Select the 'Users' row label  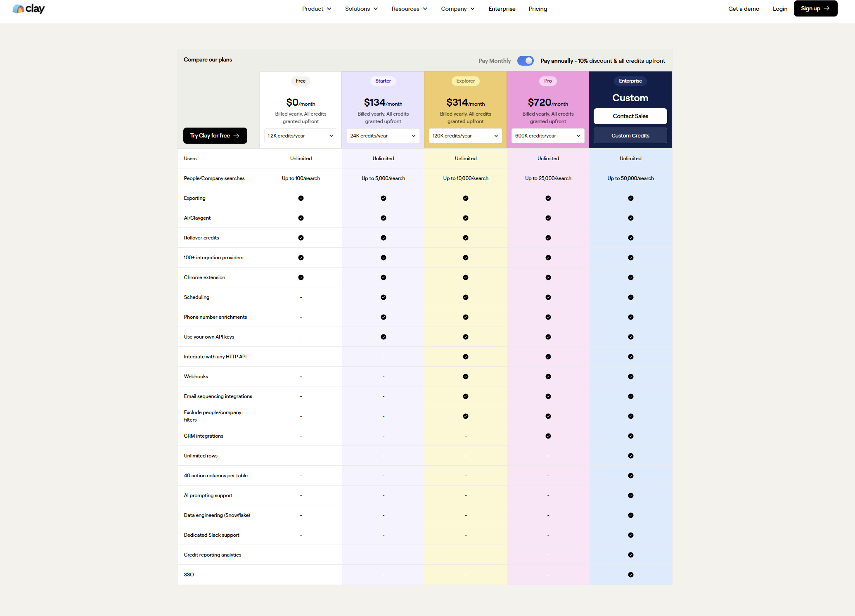[x=190, y=159]
